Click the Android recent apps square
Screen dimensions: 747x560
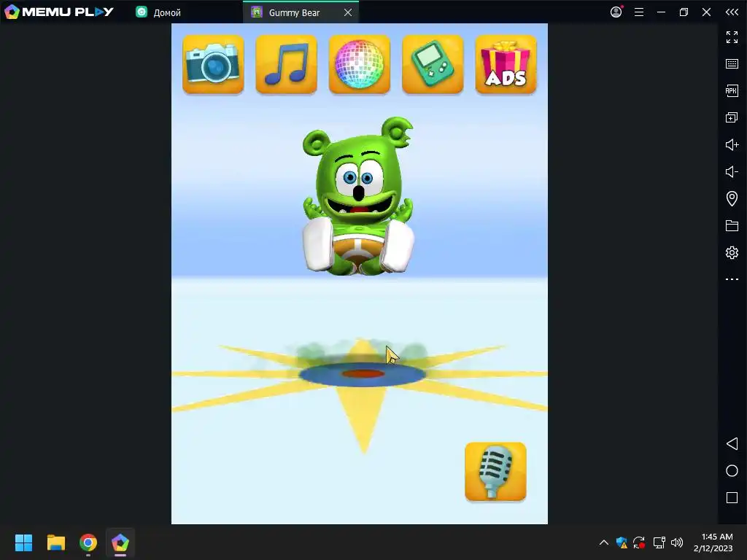click(x=732, y=497)
